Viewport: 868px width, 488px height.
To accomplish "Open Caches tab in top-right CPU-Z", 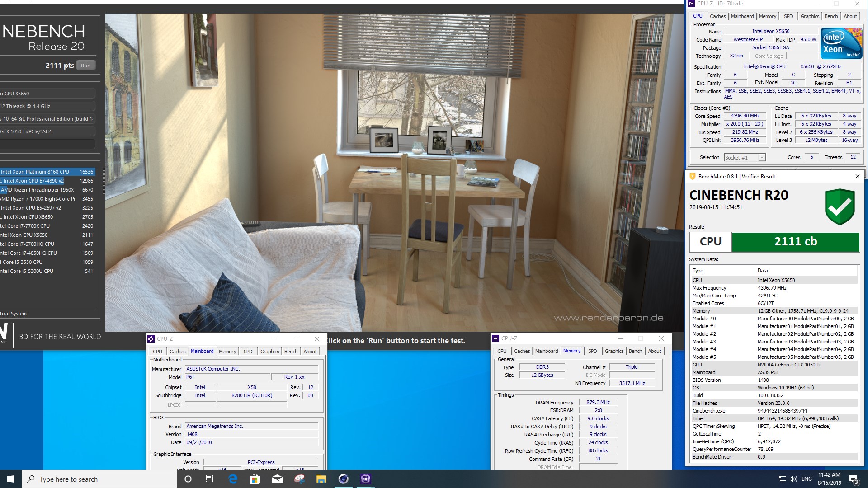I will pyautogui.click(x=718, y=16).
